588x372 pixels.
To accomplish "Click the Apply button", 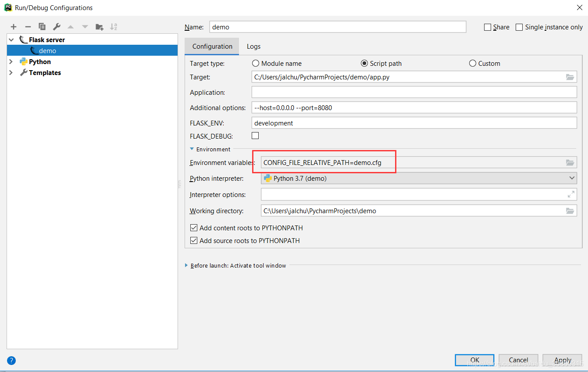I will click(563, 360).
